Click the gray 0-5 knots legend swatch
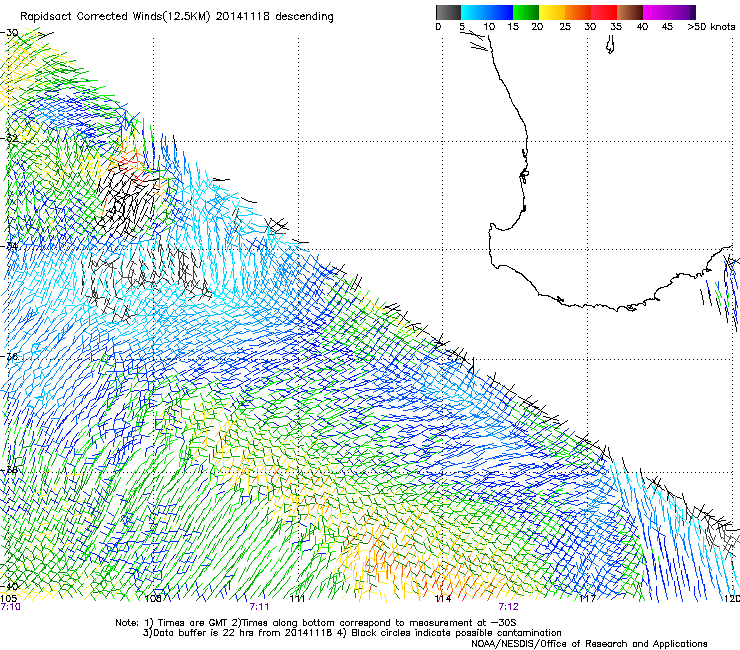Image resolution: width=740 pixels, height=650 pixels. point(448,12)
